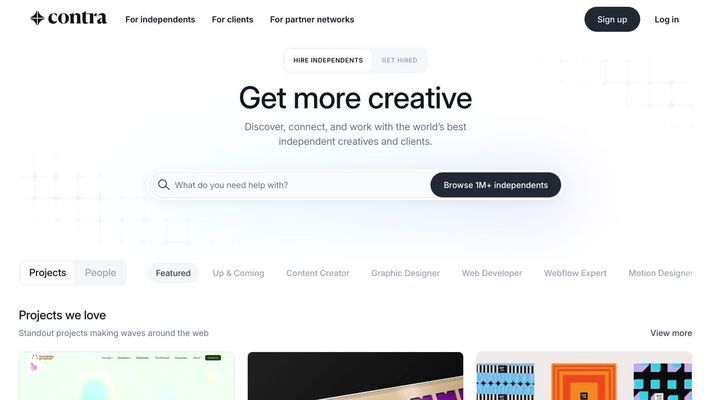Click the search magnifier icon
This screenshot has height=400, width=711.
pos(164,185)
